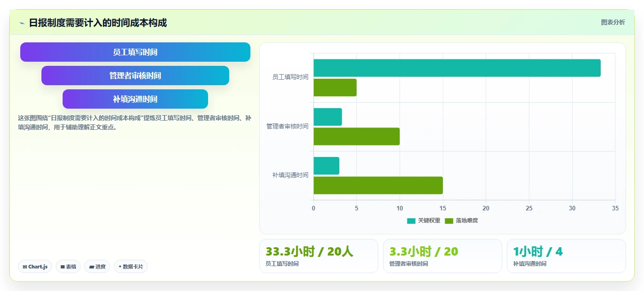Click the 补填沟通时间 y-axis label
Image resolution: width=644 pixels, height=291 pixels.
pyautogui.click(x=290, y=175)
